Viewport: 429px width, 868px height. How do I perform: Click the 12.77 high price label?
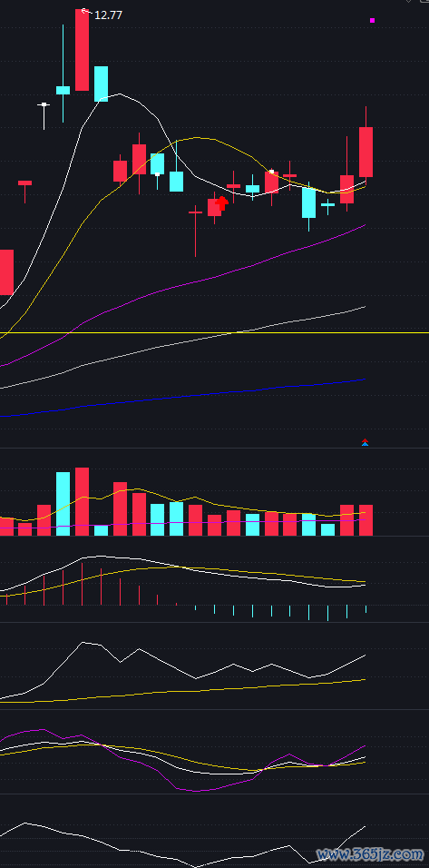point(108,15)
